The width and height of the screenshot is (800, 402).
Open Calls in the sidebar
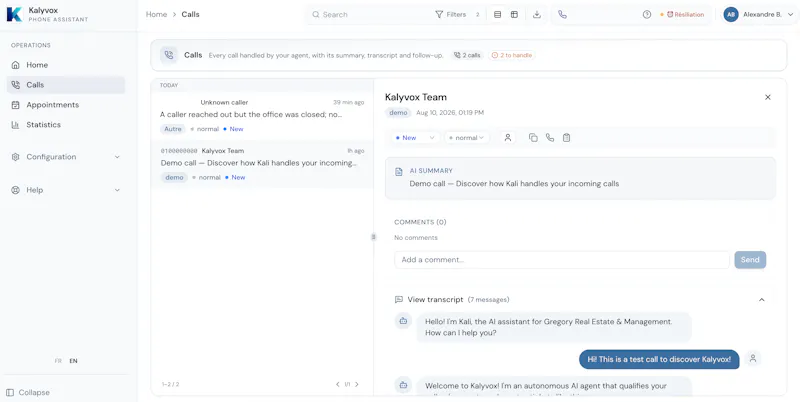pos(66,85)
